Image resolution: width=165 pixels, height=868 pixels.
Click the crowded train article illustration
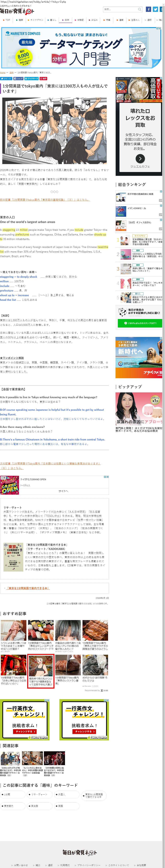point(54,131)
